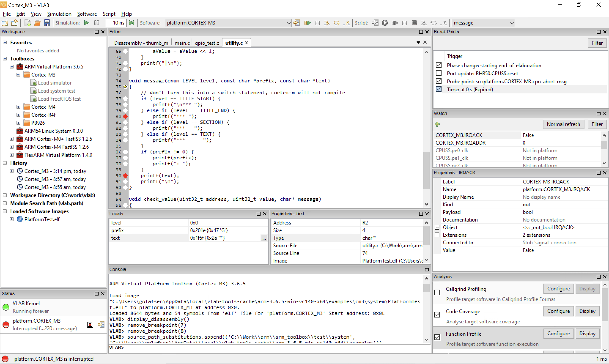The width and height of the screenshot is (609, 364).
Task: Expand the PB926 folder
Action: tap(18, 123)
